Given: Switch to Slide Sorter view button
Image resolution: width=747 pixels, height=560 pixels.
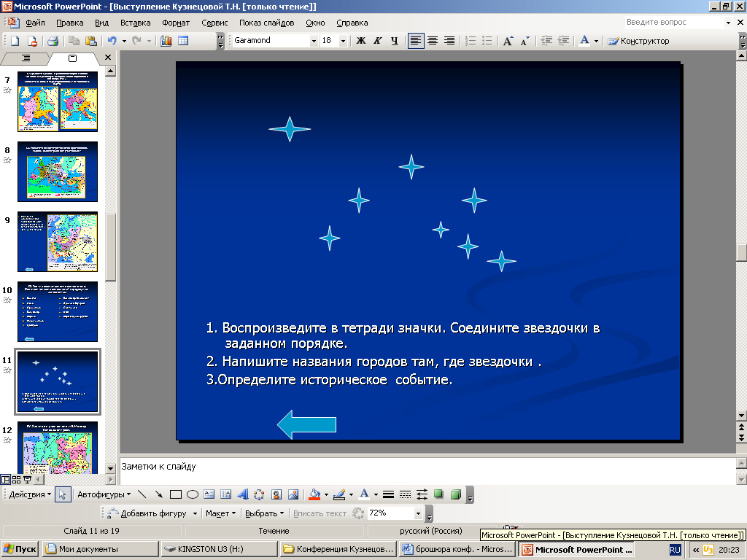Looking at the screenshot, I should click(x=17, y=480).
